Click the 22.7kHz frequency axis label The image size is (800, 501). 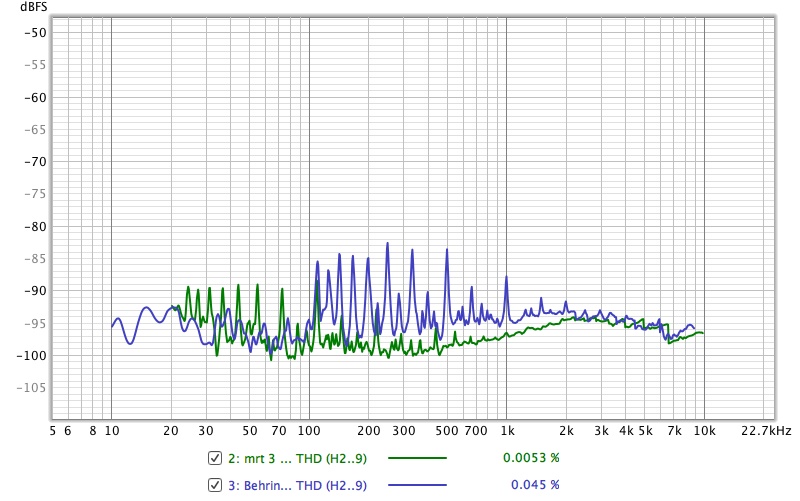point(766,431)
